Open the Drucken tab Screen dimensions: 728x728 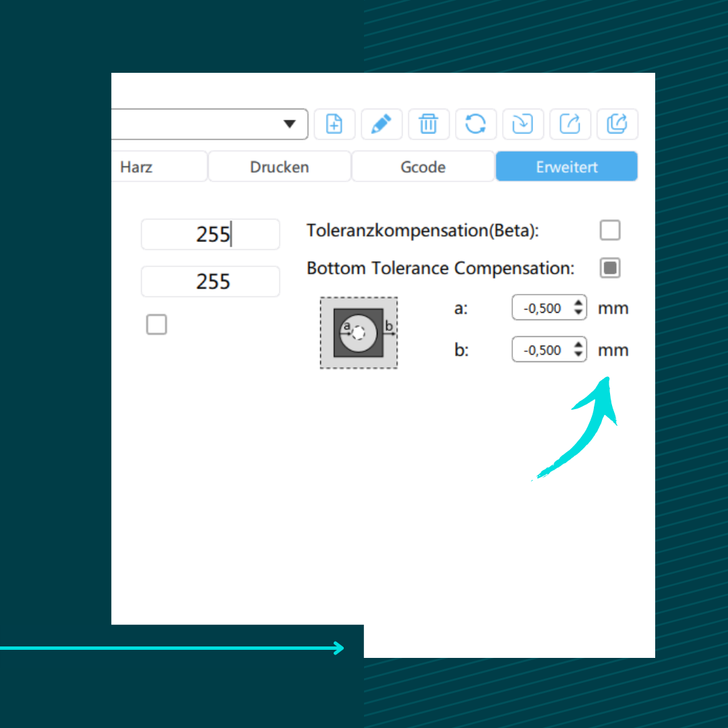280,166
